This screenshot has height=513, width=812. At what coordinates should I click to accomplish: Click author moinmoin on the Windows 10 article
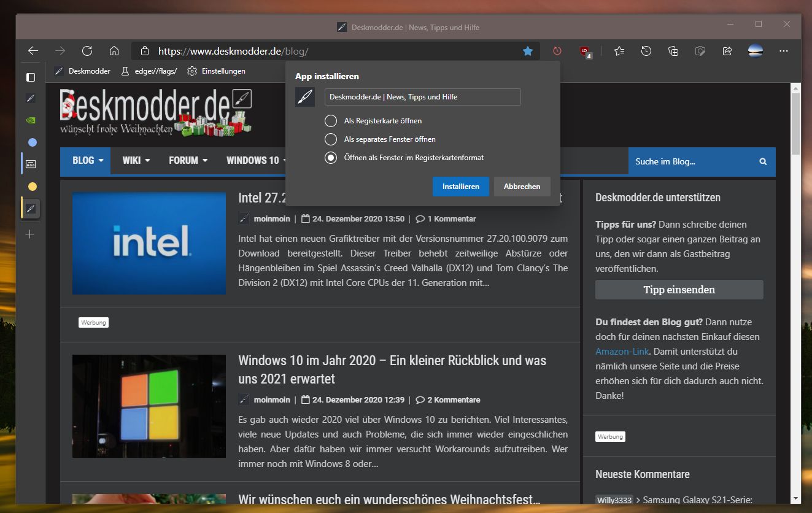click(272, 400)
